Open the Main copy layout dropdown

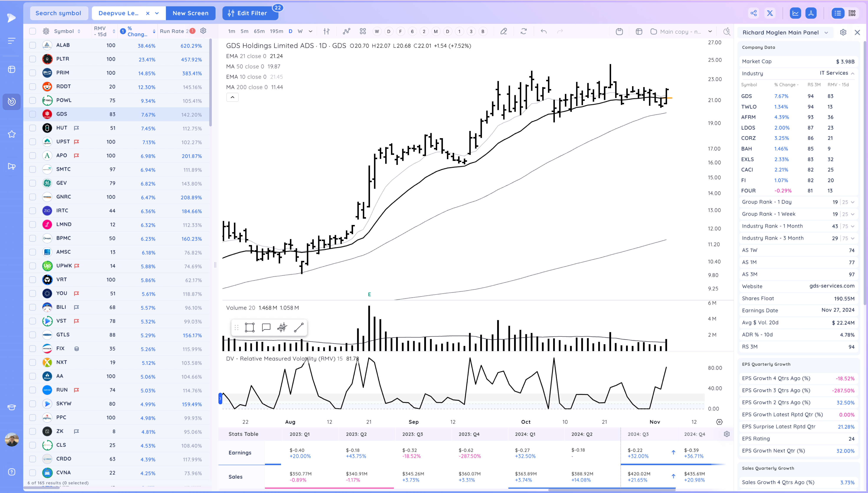click(x=710, y=31)
